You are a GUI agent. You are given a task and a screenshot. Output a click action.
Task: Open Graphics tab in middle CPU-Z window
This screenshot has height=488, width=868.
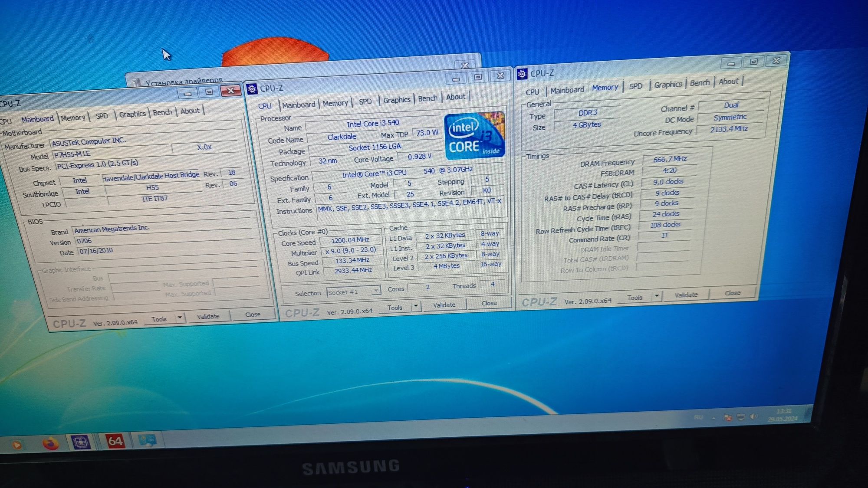397,100
